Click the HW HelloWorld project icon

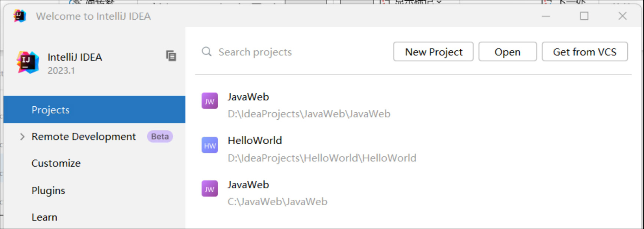(x=210, y=145)
